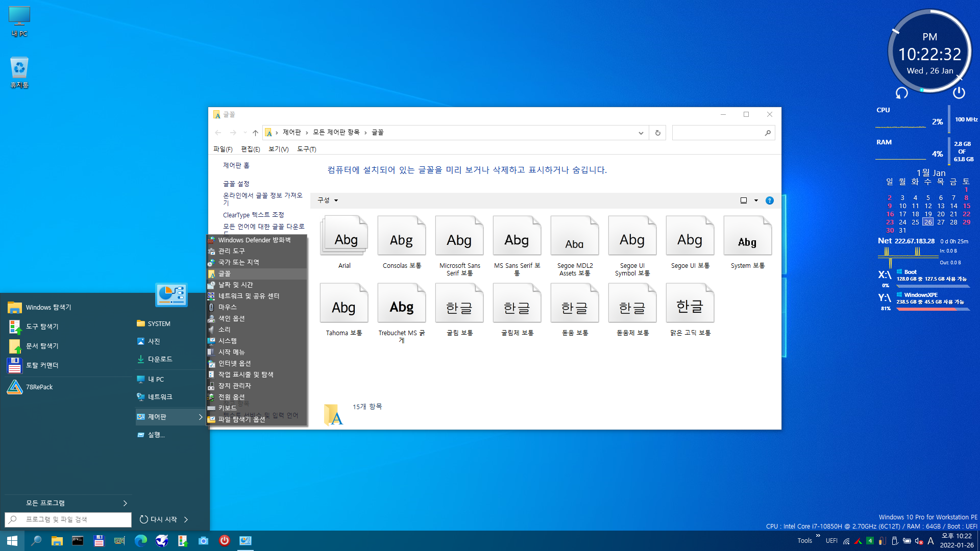Select 네트워크 및 공유 센터 menu entry
The height and width of the screenshot is (551, 980).
point(257,296)
